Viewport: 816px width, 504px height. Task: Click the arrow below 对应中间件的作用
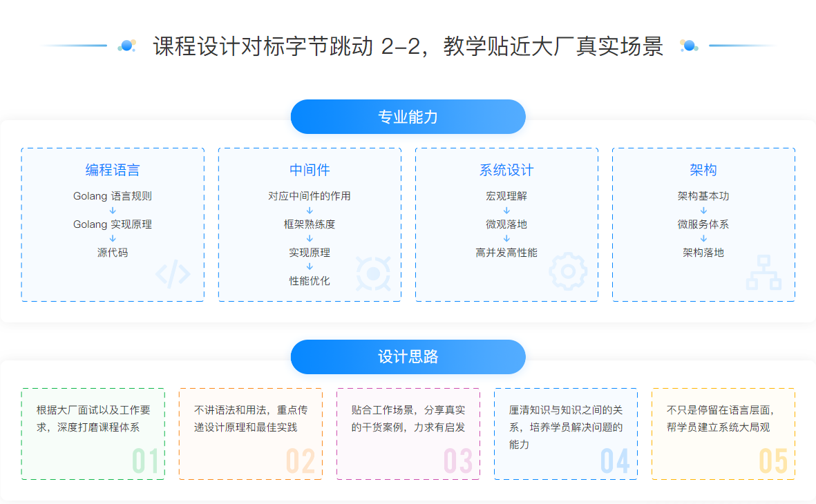pos(310,210)
